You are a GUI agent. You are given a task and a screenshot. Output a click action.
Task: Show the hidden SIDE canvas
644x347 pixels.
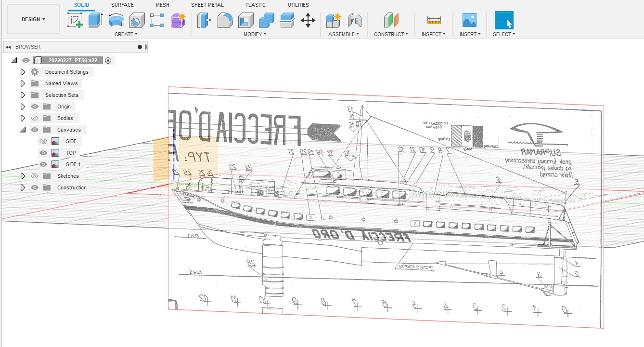[43, 141]
